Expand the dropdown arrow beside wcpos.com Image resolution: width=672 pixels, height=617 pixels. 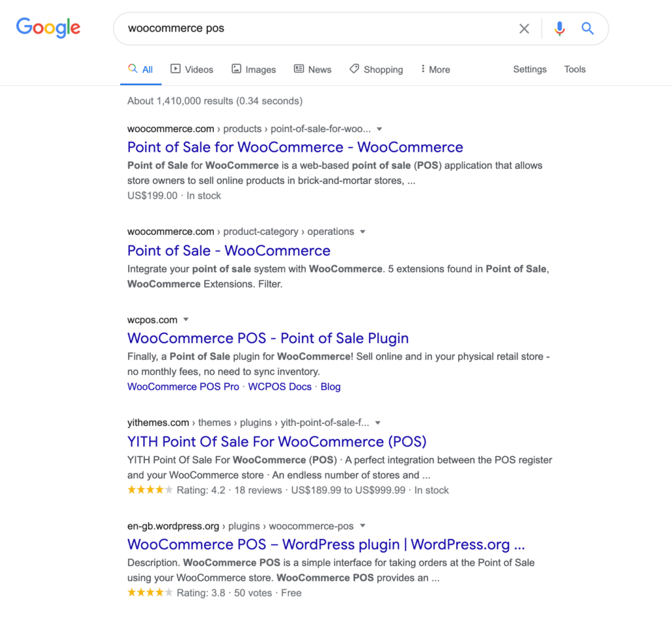[186, 320]
